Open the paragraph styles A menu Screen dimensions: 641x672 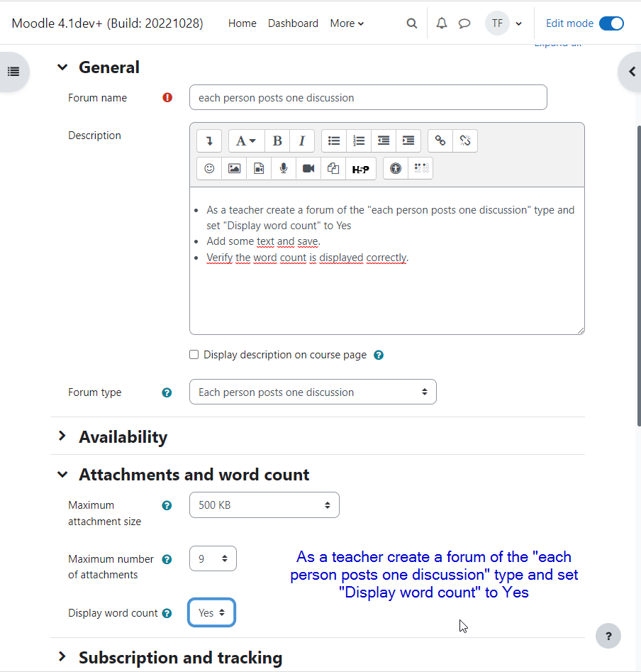pyautogui.click(x=246, y=141)
